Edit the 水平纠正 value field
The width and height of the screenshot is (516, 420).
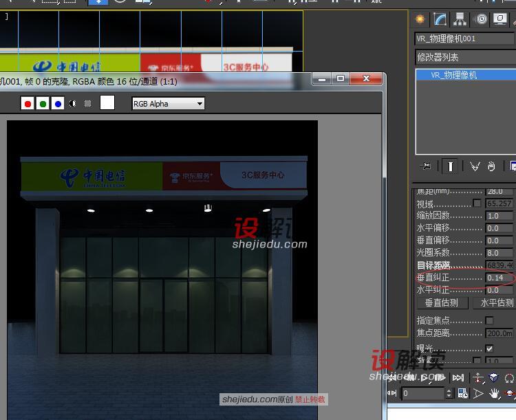point(499,290)
